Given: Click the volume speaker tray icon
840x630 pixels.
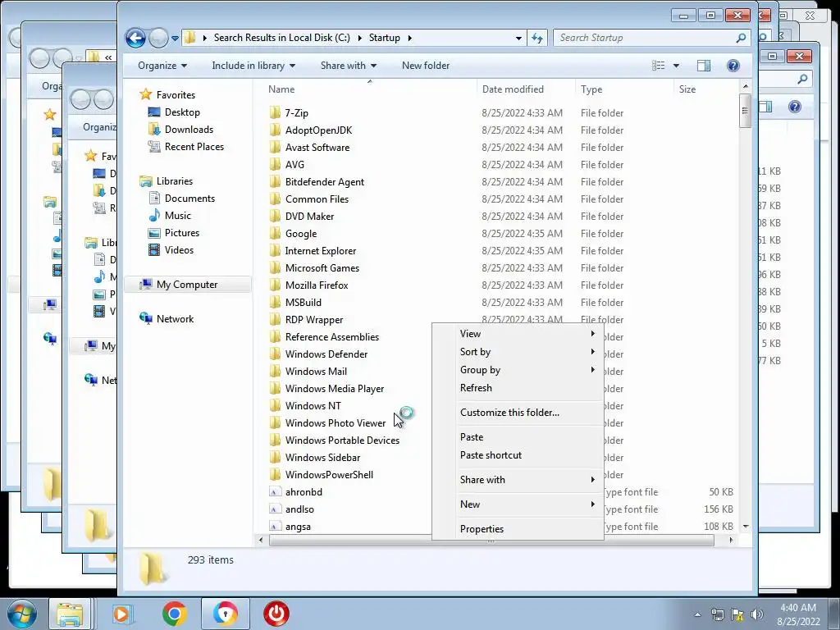Looking at the screenshot, I should [x=757, y=614].
